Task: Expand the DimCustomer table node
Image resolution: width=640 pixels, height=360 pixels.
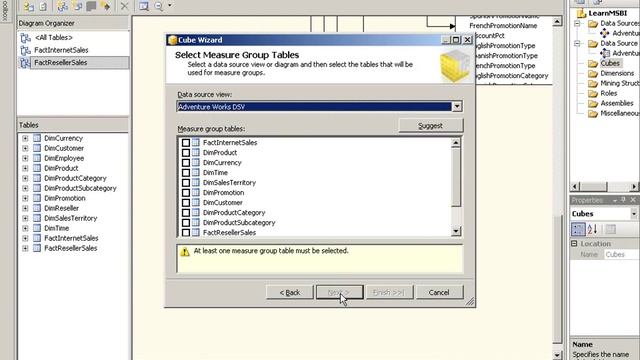Action: tap(25, 148)
